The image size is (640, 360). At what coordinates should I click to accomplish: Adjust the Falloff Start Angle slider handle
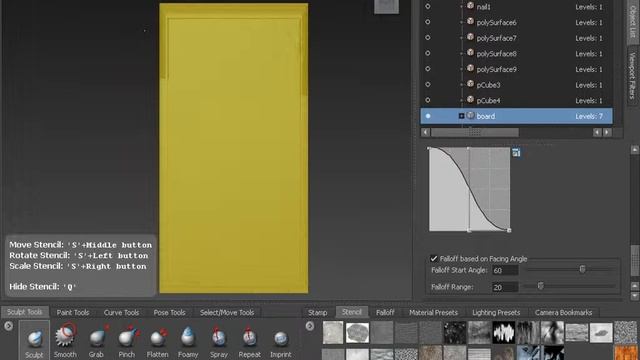coord(582,269)
